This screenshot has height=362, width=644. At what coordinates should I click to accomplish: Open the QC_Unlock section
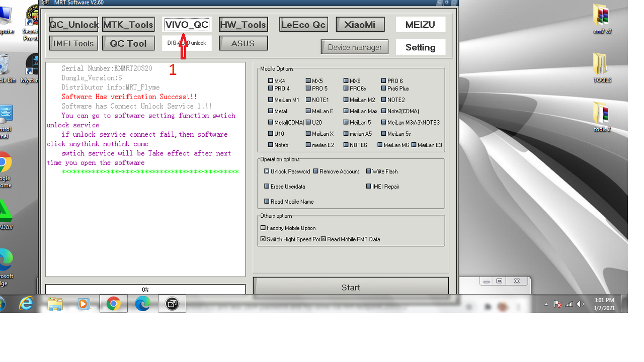[73, 24]
